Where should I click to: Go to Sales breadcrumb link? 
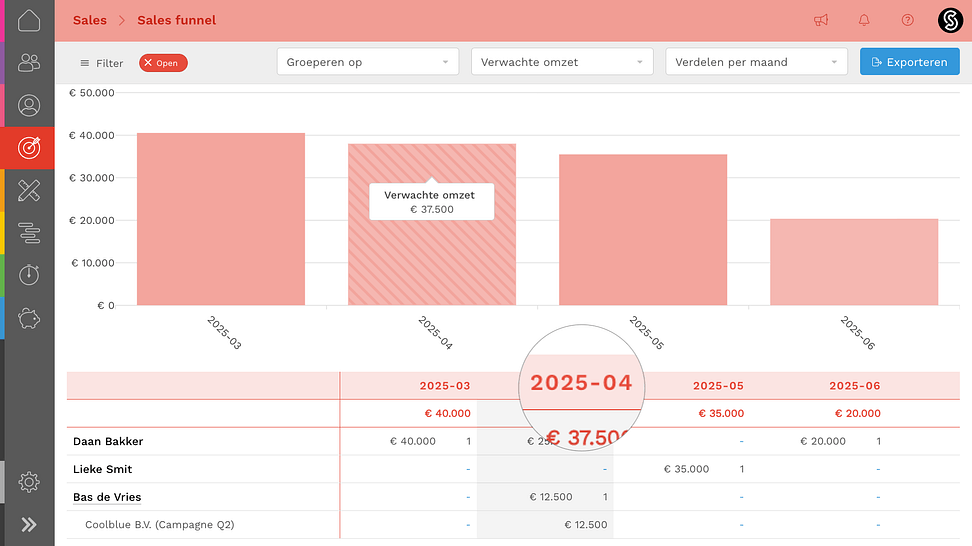point(90,20)
